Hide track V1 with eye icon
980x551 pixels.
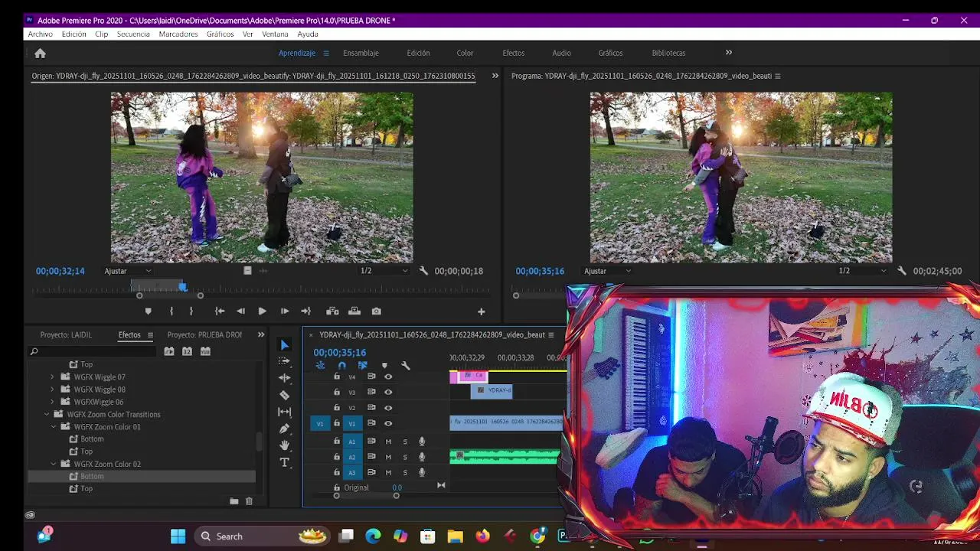[x=388, y=423]
